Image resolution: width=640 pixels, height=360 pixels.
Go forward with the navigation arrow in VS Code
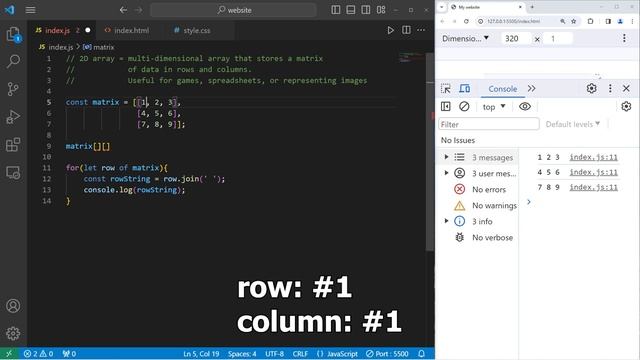(x=139, y=10)
